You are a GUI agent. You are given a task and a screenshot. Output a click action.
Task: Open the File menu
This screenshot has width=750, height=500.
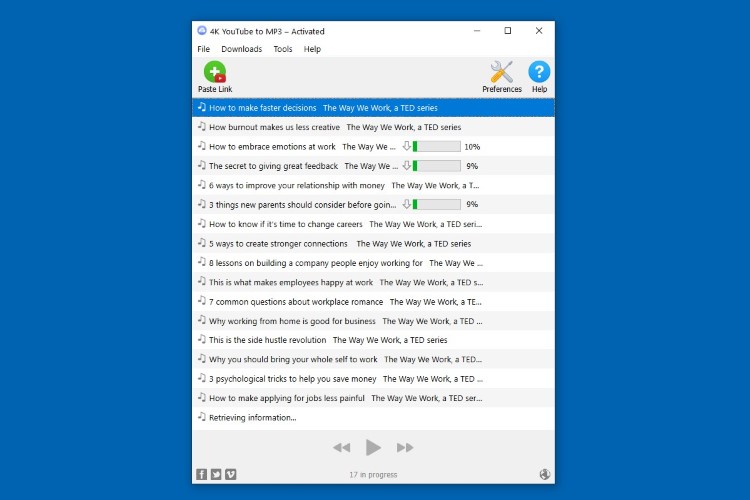tap(203, 49)
